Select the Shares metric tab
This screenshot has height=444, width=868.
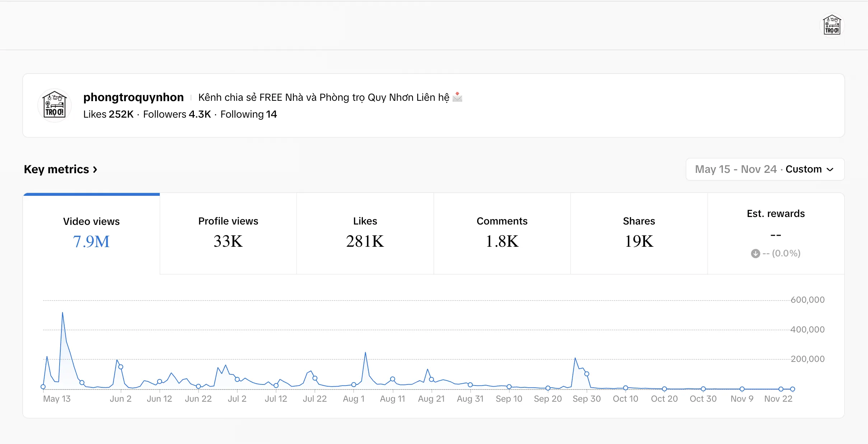(639, 234)
